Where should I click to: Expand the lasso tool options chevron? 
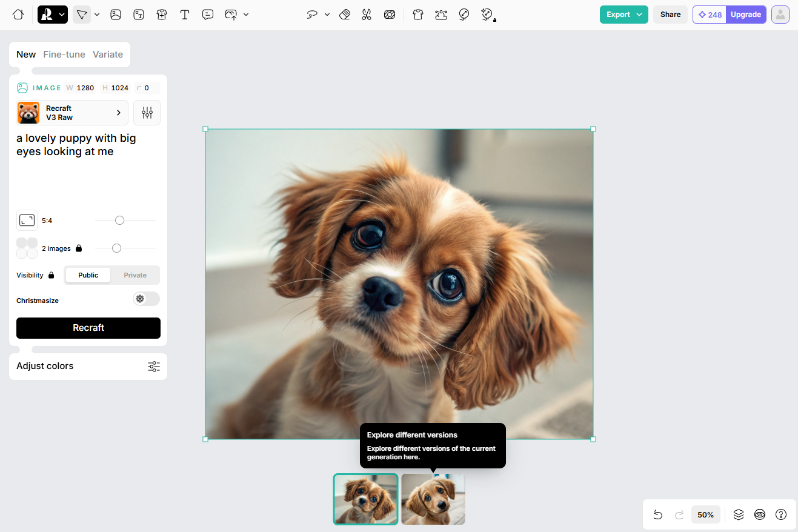point(327,15)
